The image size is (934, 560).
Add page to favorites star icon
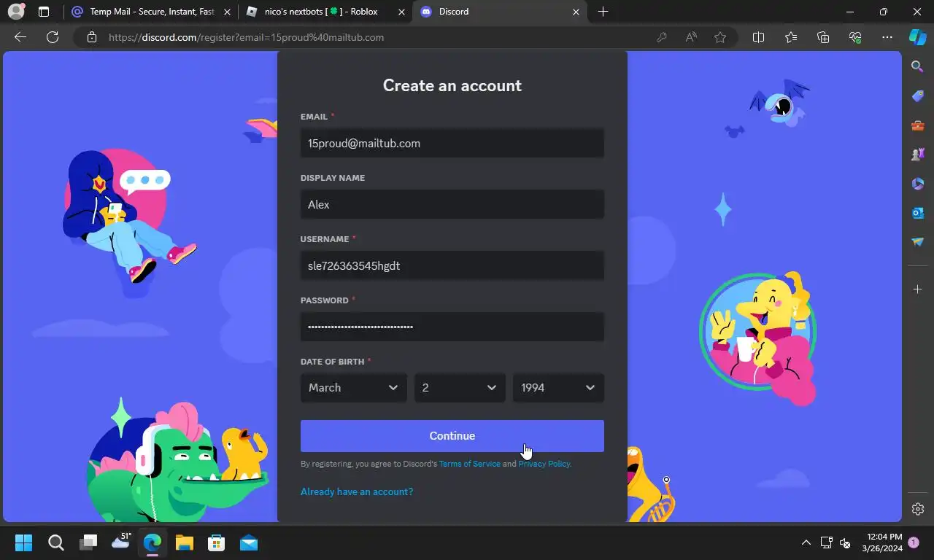720,37
